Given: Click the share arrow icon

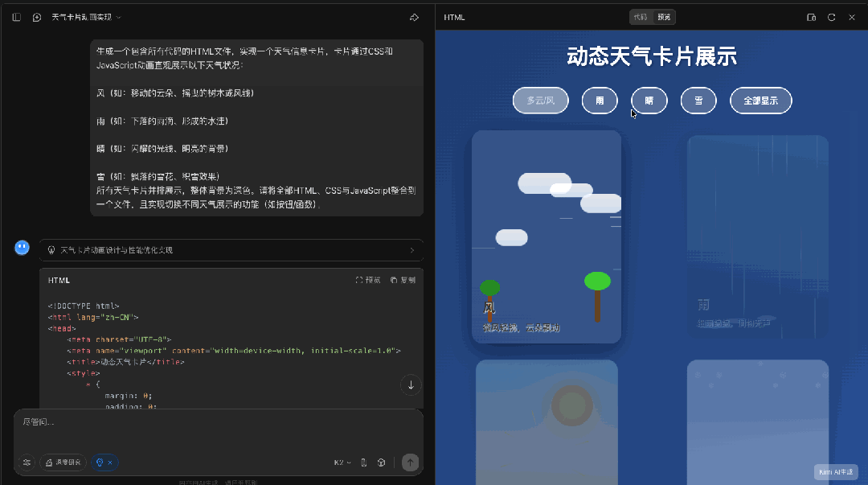Looking at the screenshot, I should [414, 17].
